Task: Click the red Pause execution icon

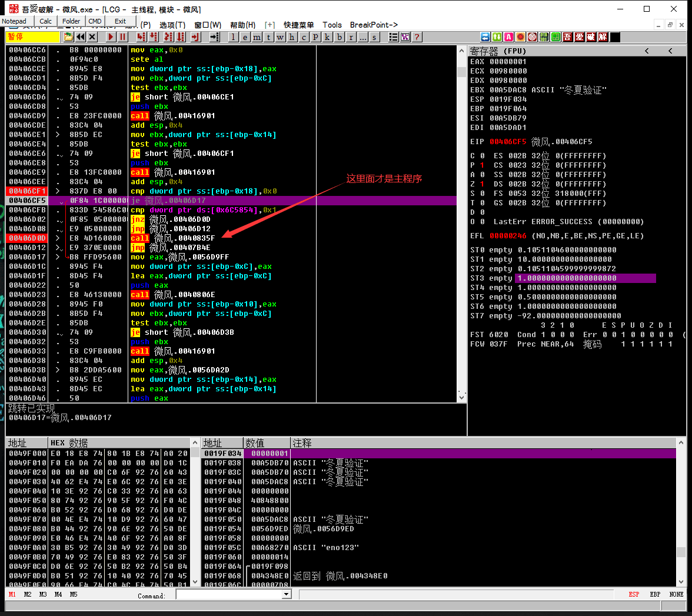Action: 122,37
